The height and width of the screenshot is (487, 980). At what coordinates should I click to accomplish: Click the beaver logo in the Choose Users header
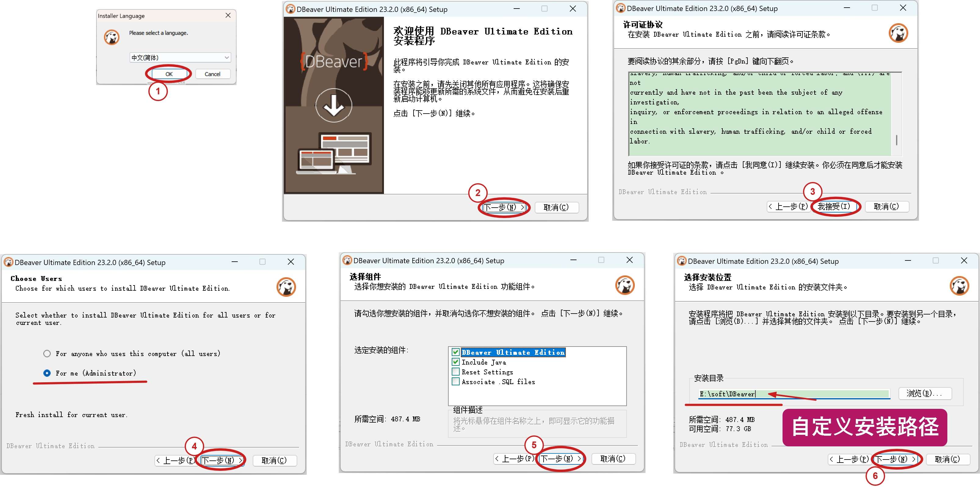point(286,287)
